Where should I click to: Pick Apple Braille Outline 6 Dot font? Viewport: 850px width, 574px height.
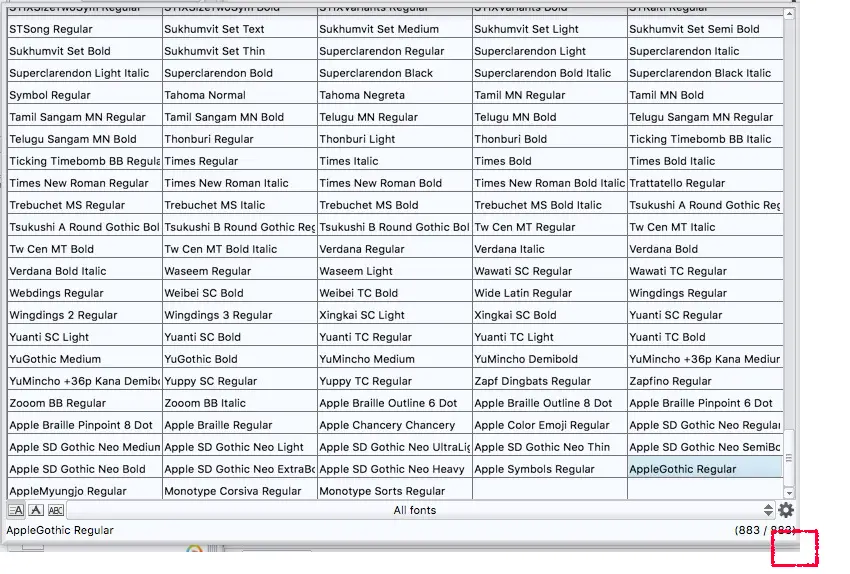click(395, 403)
